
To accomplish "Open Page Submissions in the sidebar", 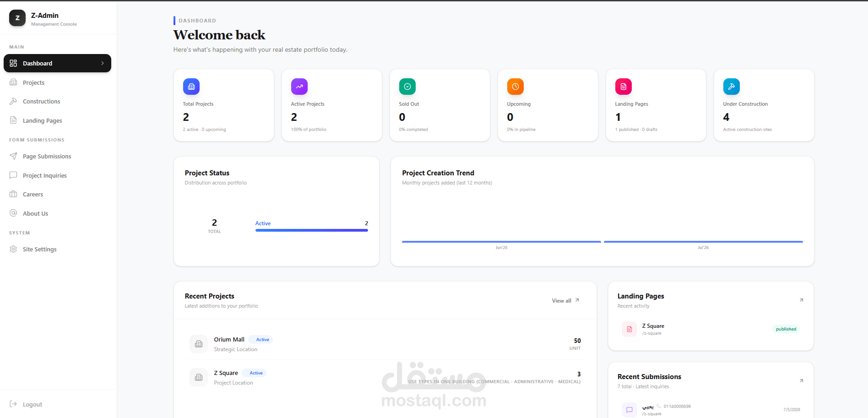I will point(58,156).
